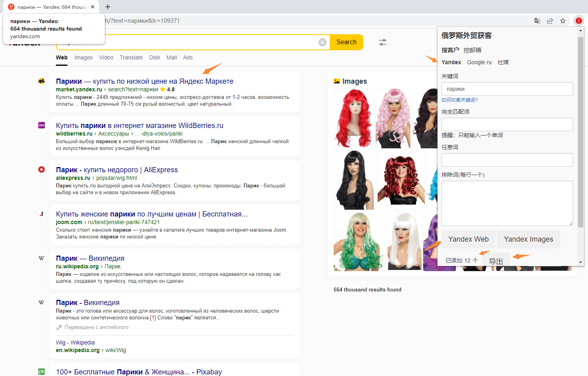588x376 pixels.
Task: Open the Mail tab
Action: click(x=172, y=57)
